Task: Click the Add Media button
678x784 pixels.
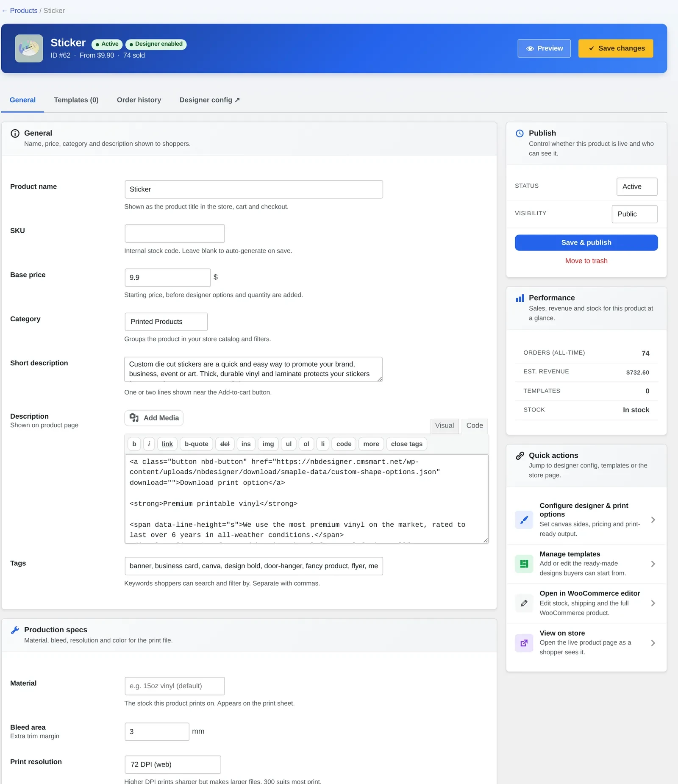Action: click(154, 418)
